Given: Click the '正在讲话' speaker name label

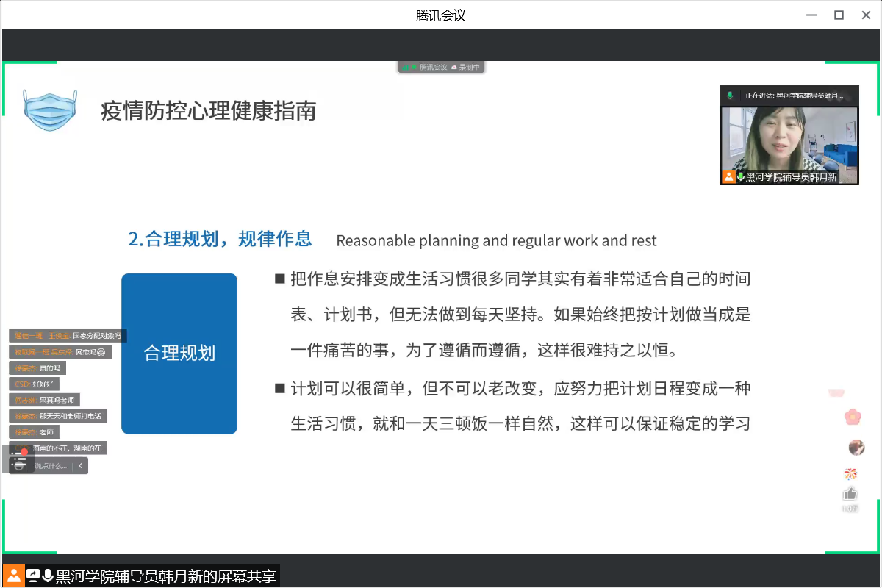Looking at the screenshot, I should pyautogui.click(x=794, y=96).
